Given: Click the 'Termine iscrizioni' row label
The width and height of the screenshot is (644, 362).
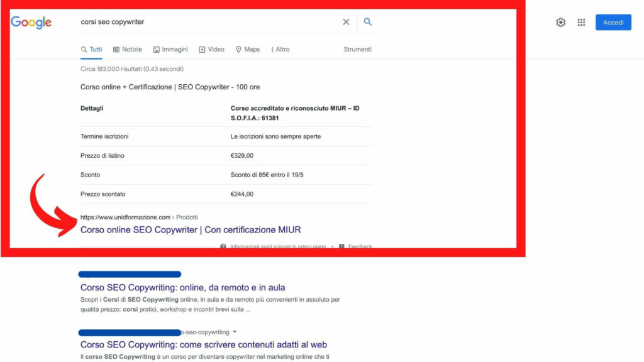Looking at the screenshot, I should [104, 136].
